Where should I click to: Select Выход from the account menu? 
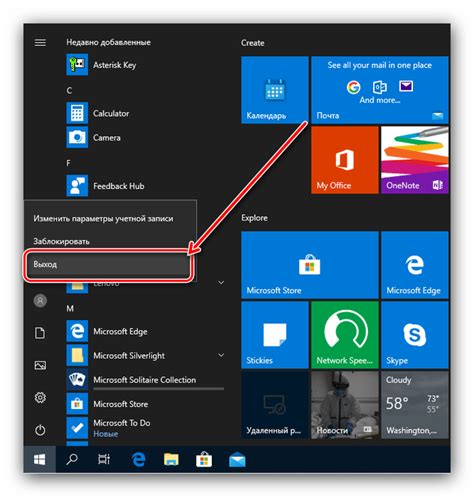pos(109,265)
